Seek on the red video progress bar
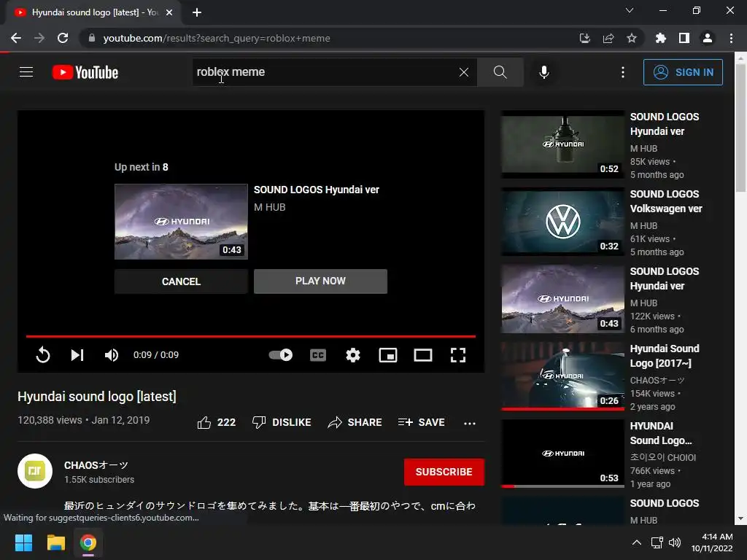This screenshot has height=560, width=747. click(251, 336)
